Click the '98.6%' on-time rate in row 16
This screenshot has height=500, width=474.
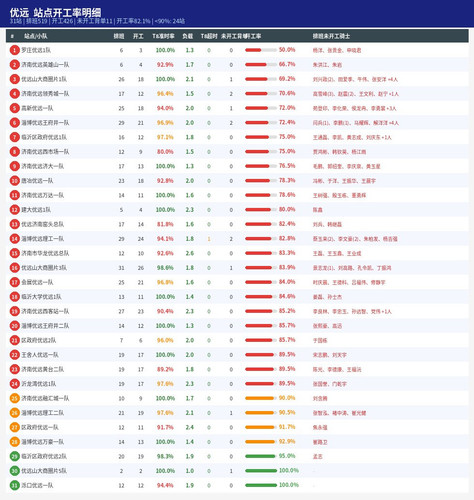pyautogui.click(x=165, y=268)
